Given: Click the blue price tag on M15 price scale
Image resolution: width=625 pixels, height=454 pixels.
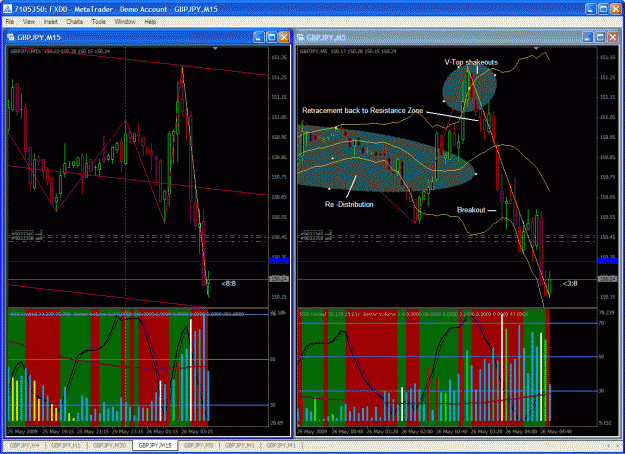Looking at the screenshot, I should [279, 261].
